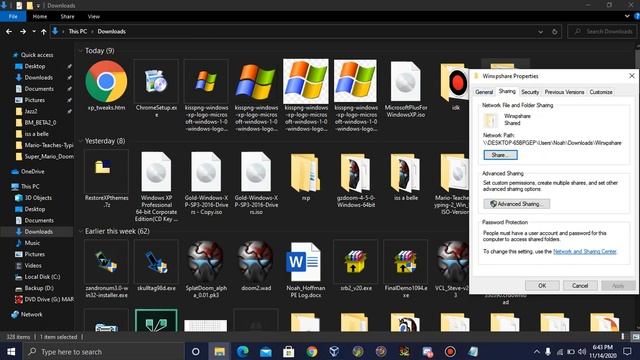Go up one folder level
Screen dimensions: 640x360
click(43, 31)
